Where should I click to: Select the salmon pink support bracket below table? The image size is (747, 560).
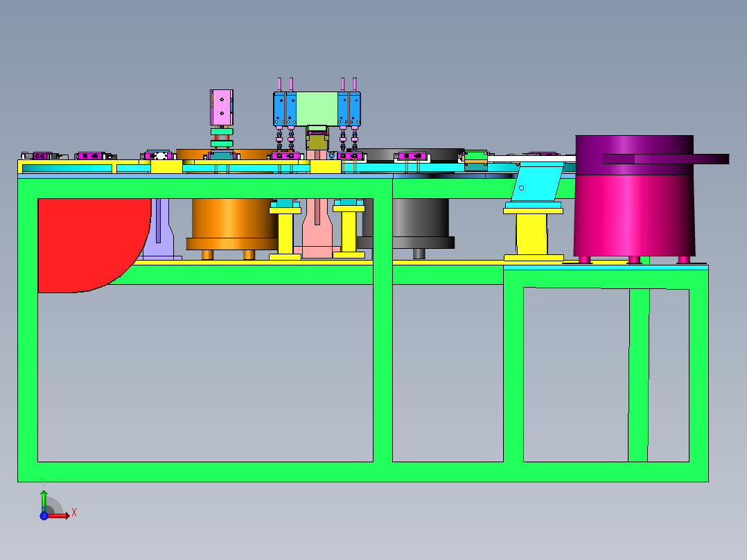click(x=317, y=228)
